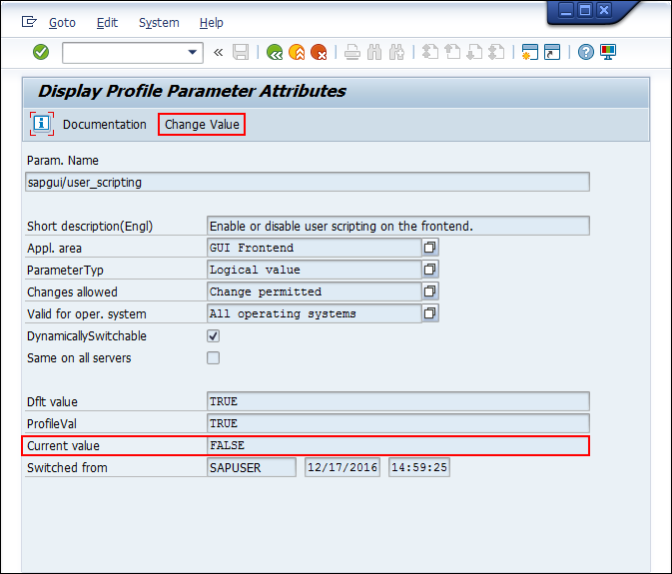The height and width of the screenshot is (574, 672).
Task: Click the Change Value button
Action: pyautogui.click(x=202, y=124)
